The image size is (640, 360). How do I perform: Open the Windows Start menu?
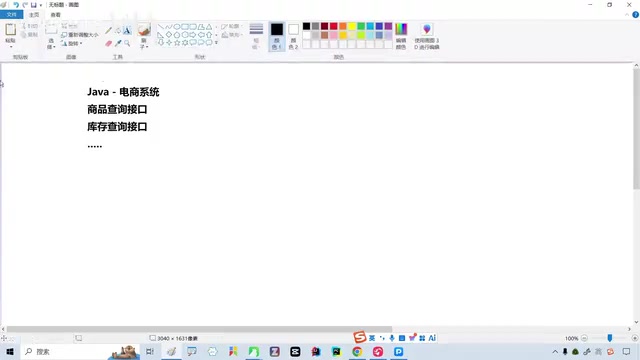[10, 351]
